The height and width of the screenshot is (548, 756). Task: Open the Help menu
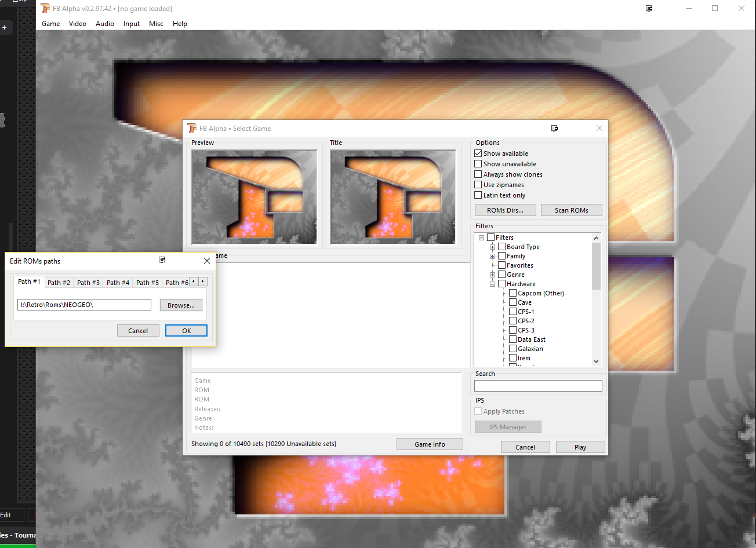tap(180, 24)
